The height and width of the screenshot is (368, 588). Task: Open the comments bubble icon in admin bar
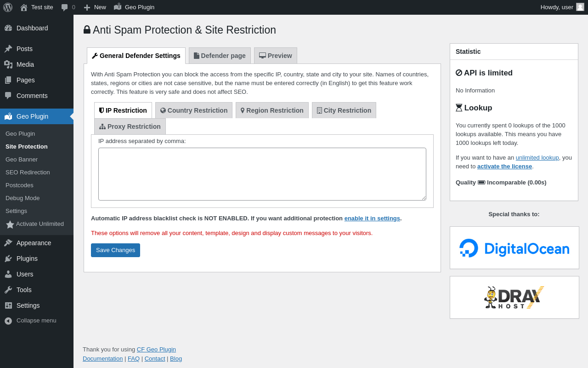65,7
